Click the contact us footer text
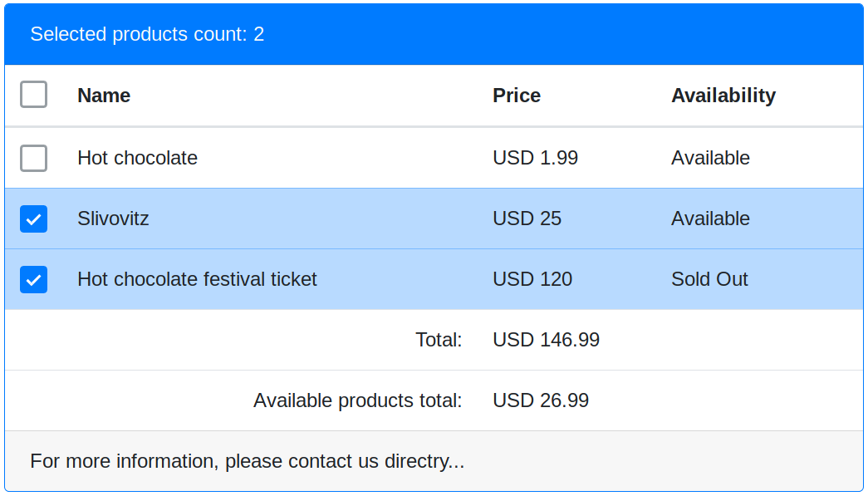Image resolution: width=868 pixels, height=496 pixels. [247, 461]
